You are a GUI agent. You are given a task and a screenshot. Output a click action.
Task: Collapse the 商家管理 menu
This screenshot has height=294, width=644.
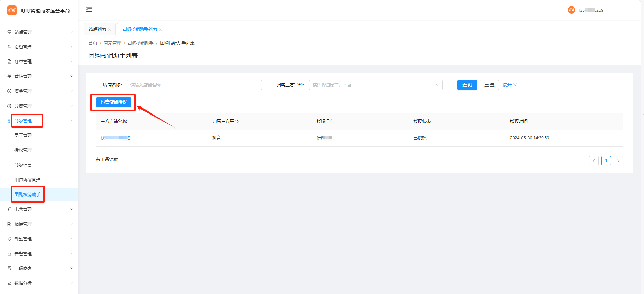coord(71,121)
